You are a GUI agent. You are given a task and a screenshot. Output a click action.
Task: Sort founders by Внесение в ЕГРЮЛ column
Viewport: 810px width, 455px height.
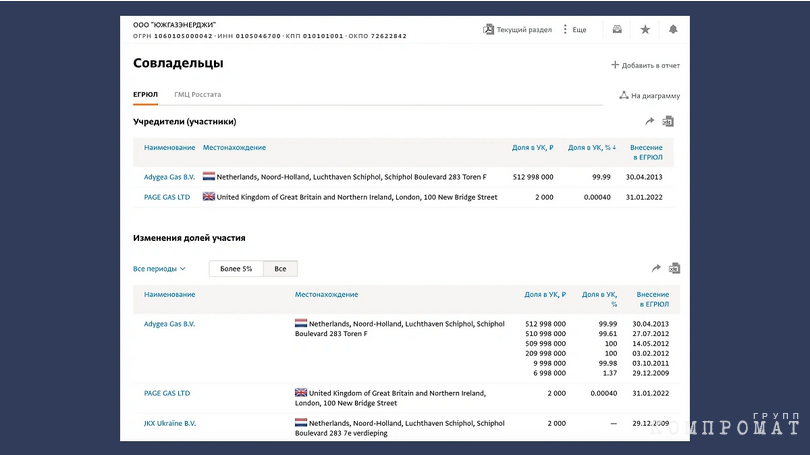pyautogui.click(x=646, y=152)
